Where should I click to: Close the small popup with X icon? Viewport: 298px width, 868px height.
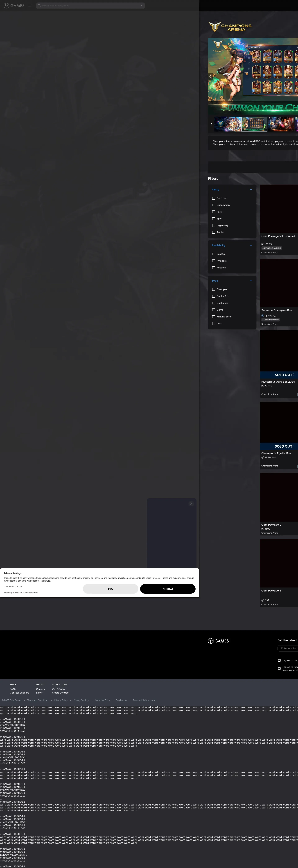pos(191,504)
